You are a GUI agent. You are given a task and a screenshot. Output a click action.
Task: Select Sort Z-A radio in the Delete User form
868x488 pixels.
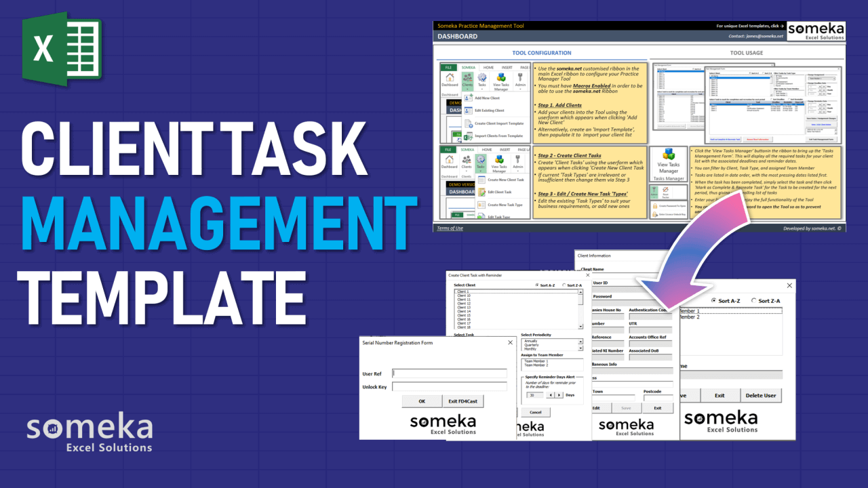point(753,300)
